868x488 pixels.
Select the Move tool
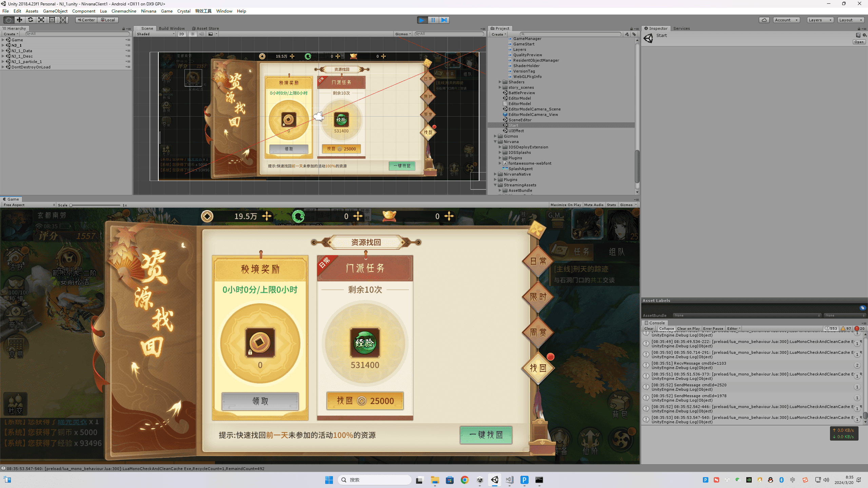pos(19,20)
